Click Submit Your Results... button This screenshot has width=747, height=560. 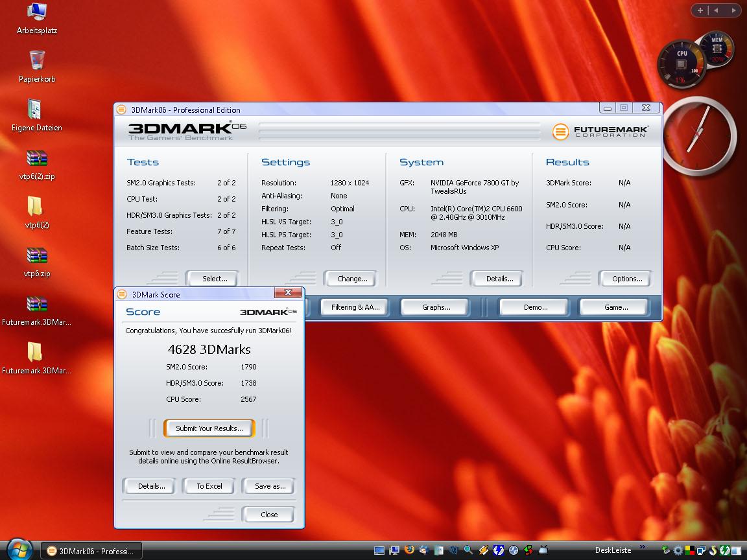click(x=209, y=428)
